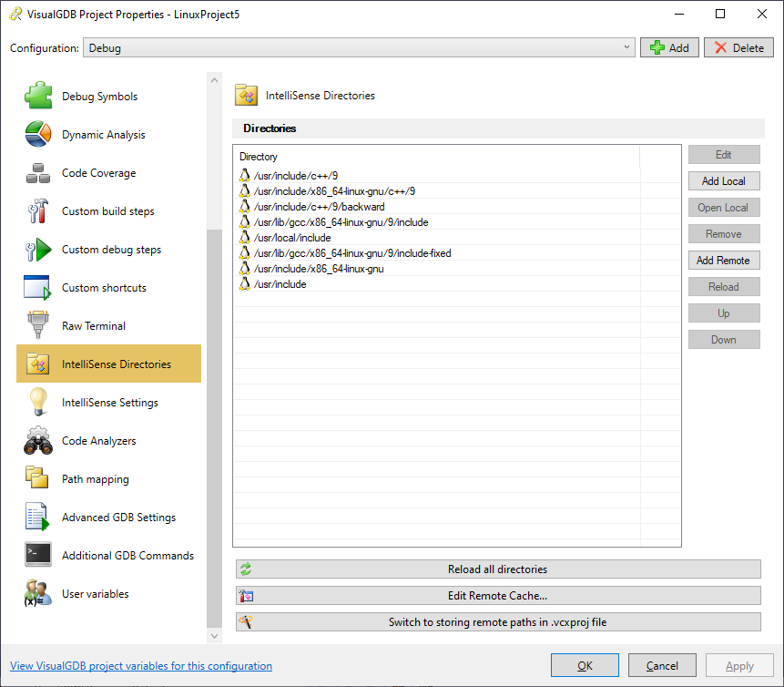Click the Open Local button
This screenshot has width=784, height=687.
click(x=724, y=208)
